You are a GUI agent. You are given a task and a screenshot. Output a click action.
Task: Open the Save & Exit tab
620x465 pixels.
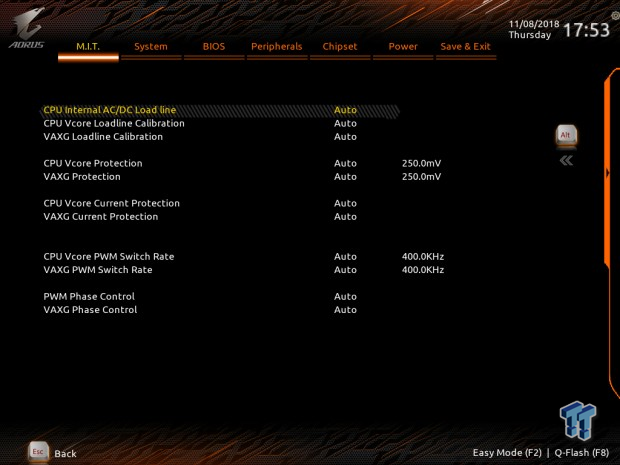coord(465,47)
